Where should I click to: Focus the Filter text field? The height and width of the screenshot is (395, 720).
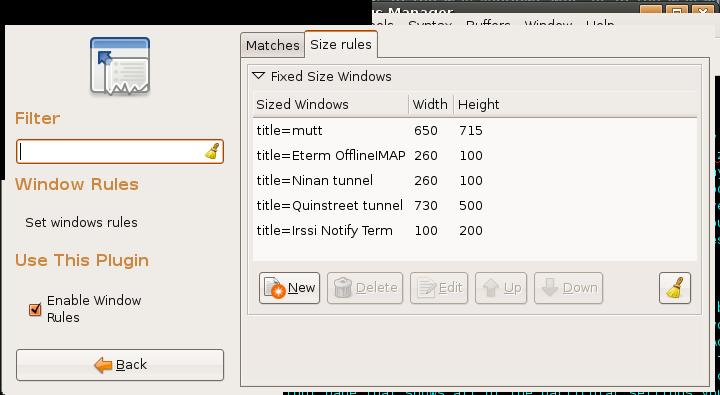coord(120,152)
